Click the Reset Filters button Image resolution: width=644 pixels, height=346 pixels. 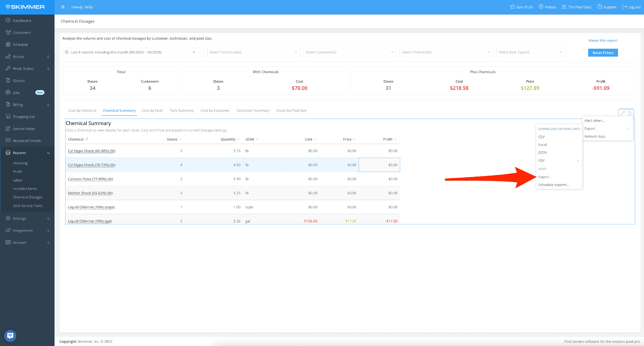tap(603, 53)
